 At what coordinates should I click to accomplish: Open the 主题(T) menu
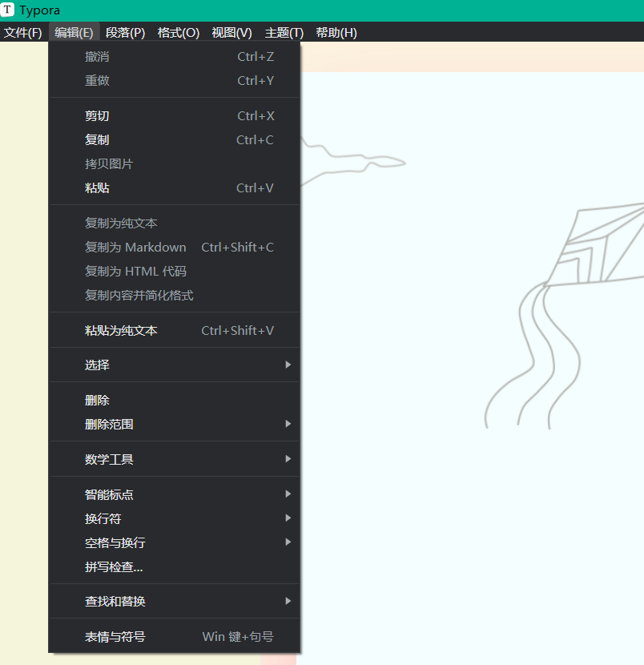284,33
